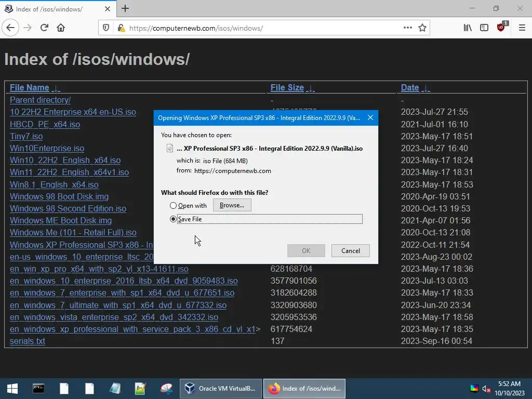Viewport: 532px width, 399px height.
Task: Switch to Oracle VM VirtualBox window
Action: pos(220,389)
